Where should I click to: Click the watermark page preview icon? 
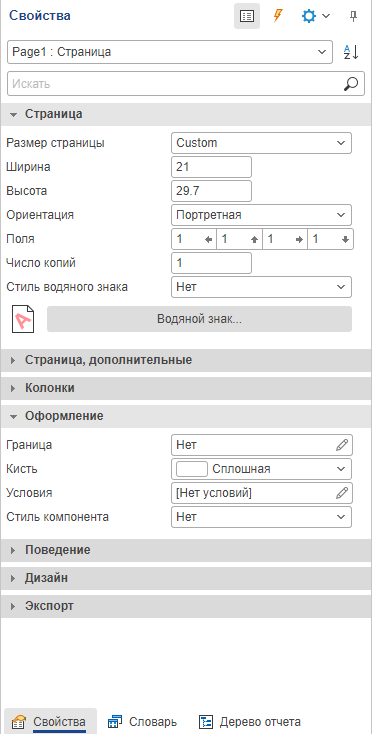point(23,319)
